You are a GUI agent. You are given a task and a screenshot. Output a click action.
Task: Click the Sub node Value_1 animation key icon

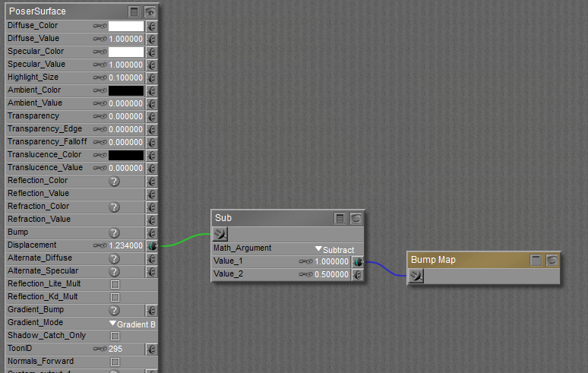click(306, 261)
